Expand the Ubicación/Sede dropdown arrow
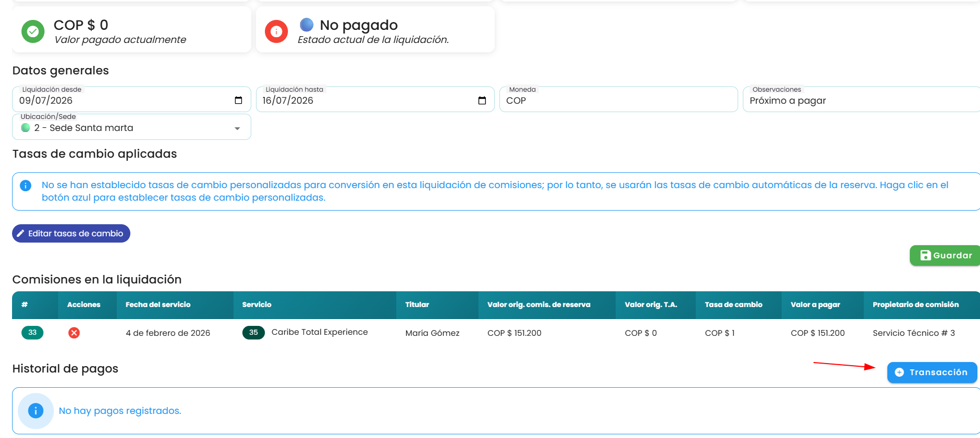The width and height of the screenshot is (980, 438). 237,128
